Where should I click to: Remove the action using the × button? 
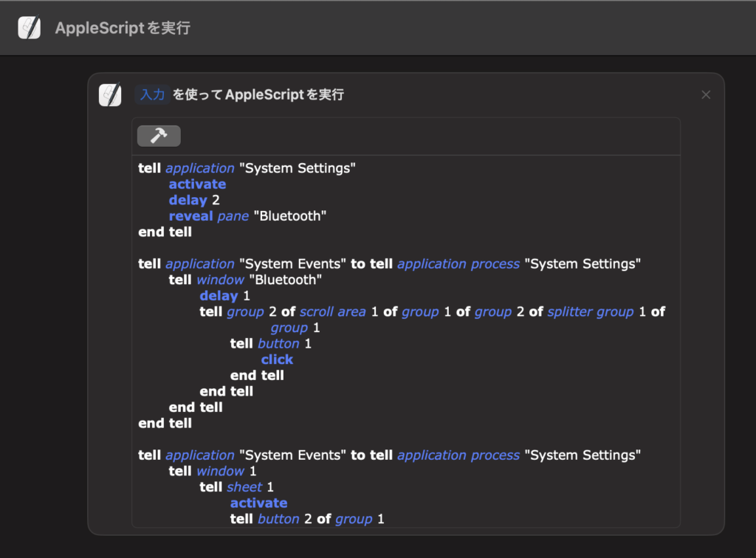click(x=706, y=94)
